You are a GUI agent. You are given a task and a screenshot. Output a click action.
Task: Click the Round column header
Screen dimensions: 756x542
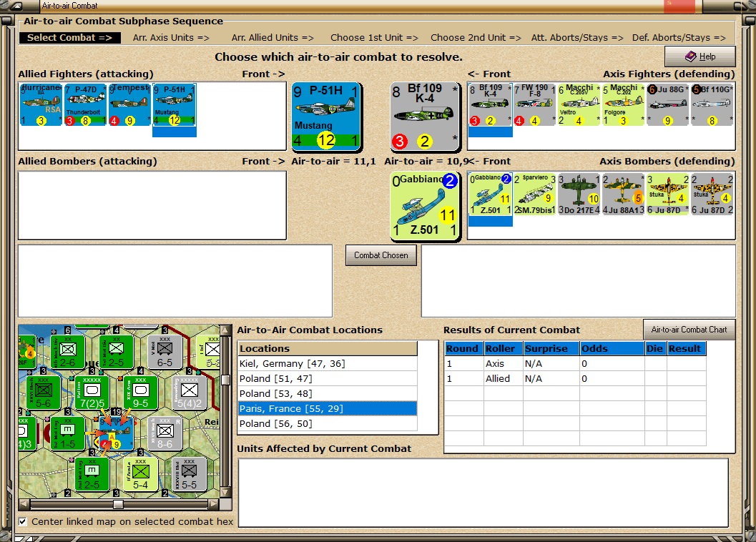463,349
